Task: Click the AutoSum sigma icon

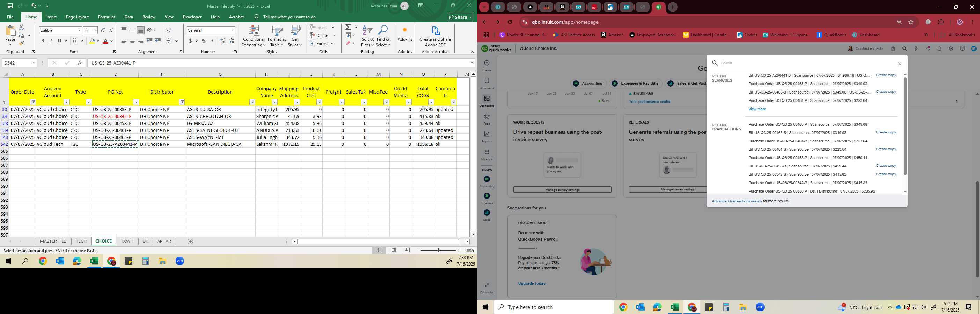Action: 348,27
